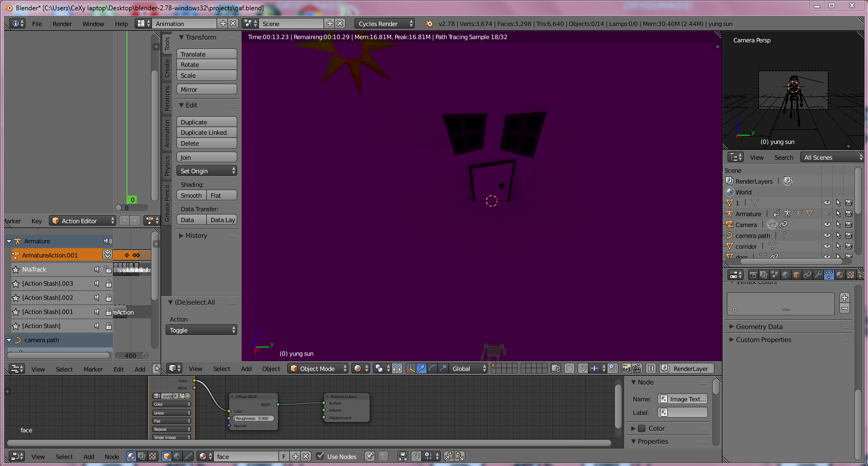Image resolution: width=868 pixels, height=466 pixels.
Task: Open the Window menu
Action: pyautogui.click(x=93, y=23)
